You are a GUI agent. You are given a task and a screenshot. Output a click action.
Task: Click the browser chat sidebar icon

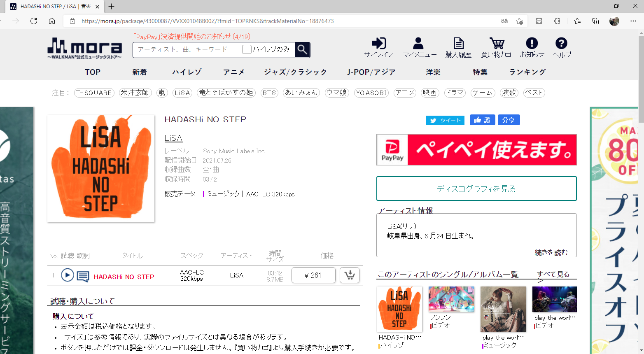click(x=539, y=21)
